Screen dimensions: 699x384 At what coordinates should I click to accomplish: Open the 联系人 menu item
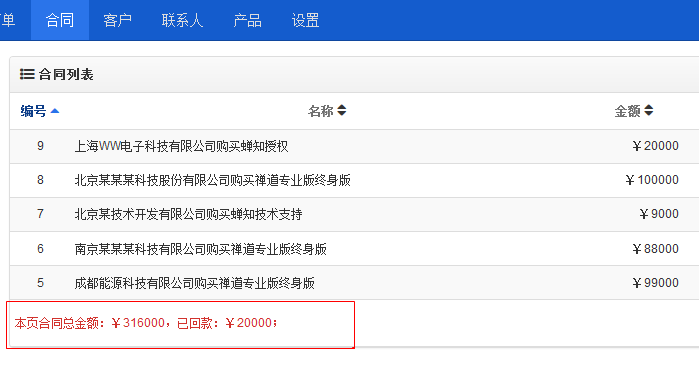pos(182,20)
